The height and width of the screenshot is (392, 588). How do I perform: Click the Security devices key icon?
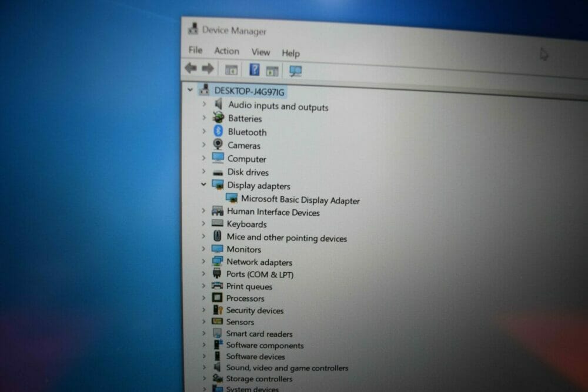218,310
